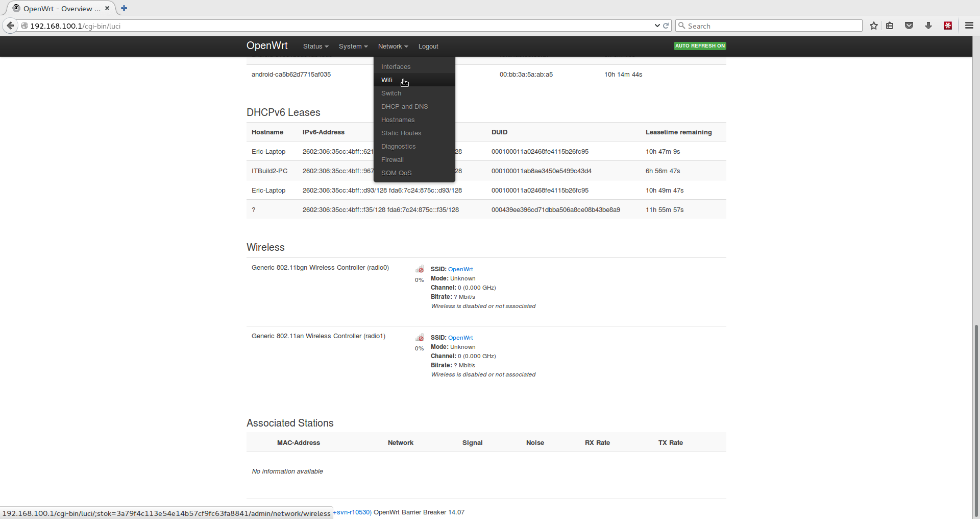Toggle the Auto Refresh On badge

pos(700,46)
